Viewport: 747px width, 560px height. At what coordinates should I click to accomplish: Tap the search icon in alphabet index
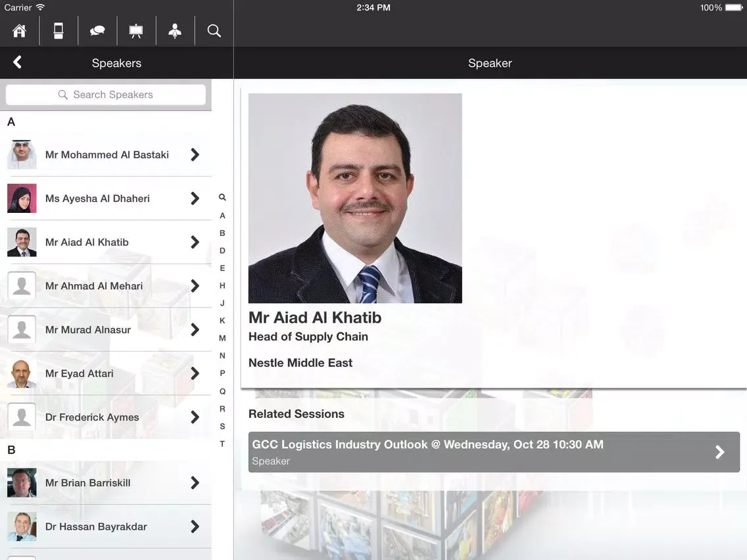pyautogui.click(x=222, y=197)
